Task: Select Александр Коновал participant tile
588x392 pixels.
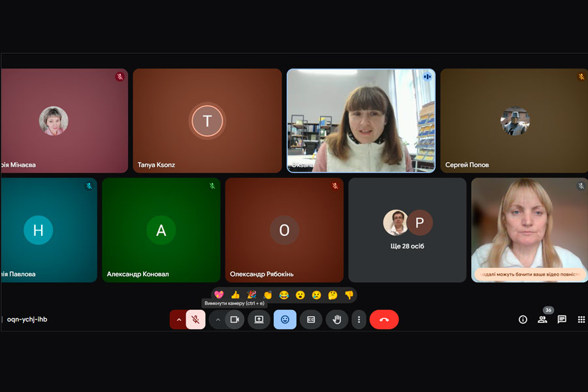Action: (161, 230)
